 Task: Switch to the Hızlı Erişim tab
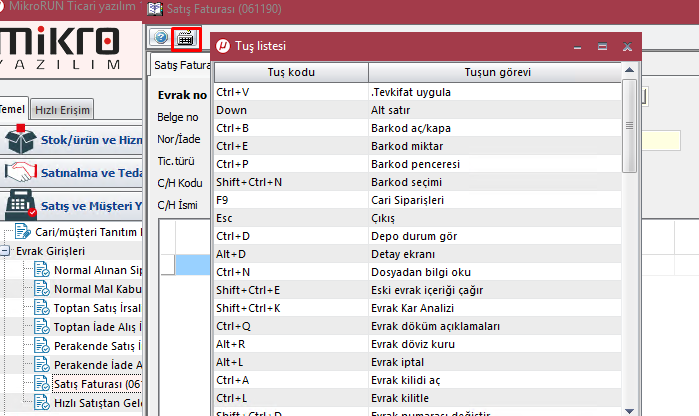[x=63, y=109]
